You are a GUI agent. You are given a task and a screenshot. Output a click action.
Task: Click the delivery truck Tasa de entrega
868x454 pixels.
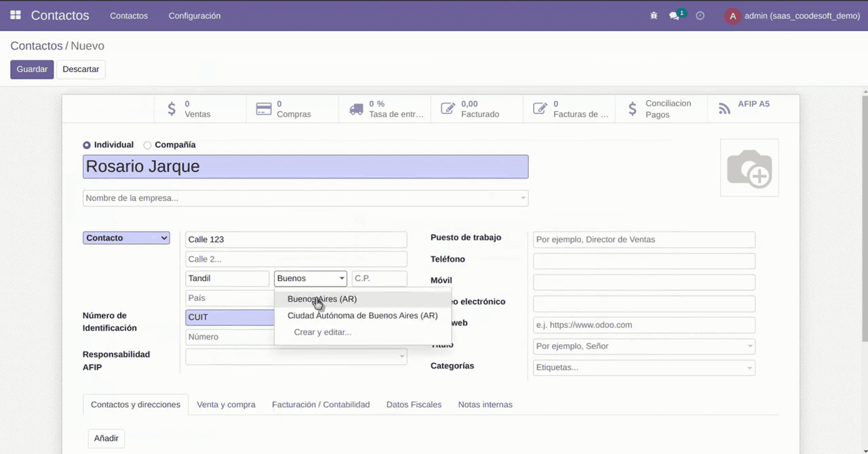coord(384,109)
